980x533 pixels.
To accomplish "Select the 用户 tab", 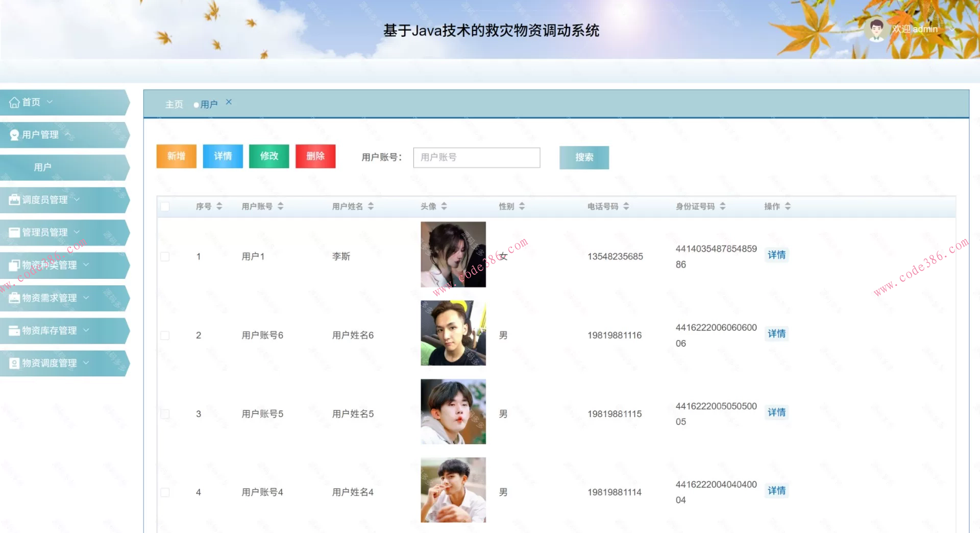I will [208, 104].
